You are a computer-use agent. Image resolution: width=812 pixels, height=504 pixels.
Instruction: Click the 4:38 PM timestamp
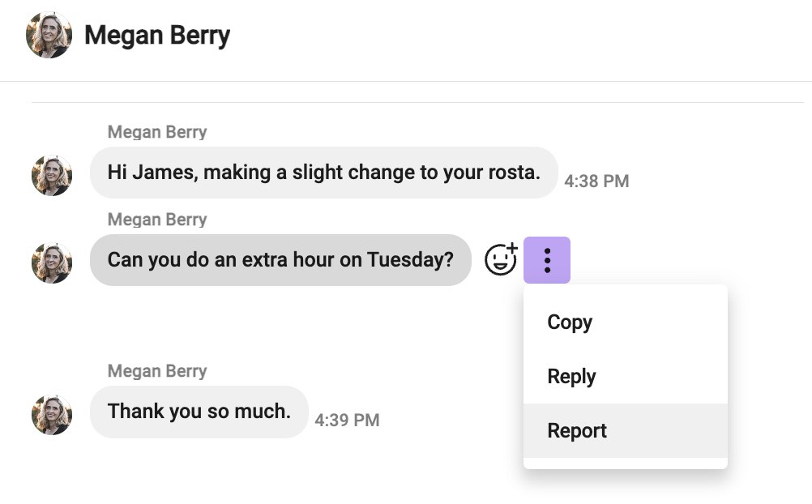(596, 182)
